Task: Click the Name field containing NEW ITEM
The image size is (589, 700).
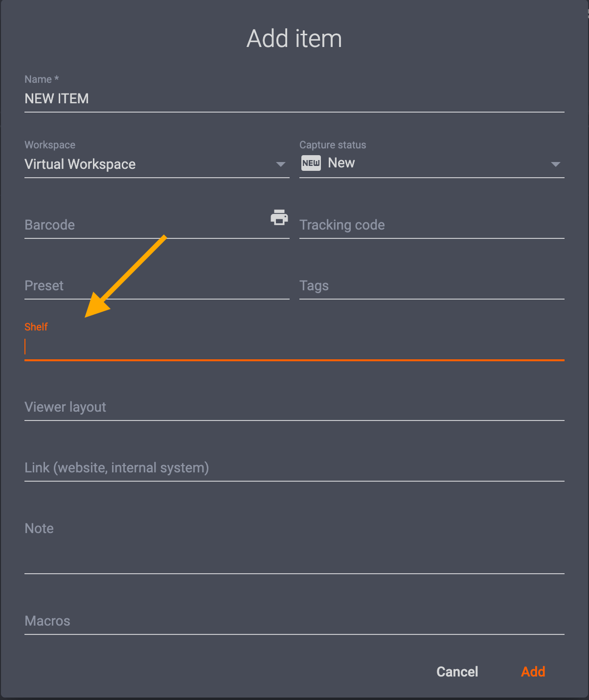Action: (294, 99)
